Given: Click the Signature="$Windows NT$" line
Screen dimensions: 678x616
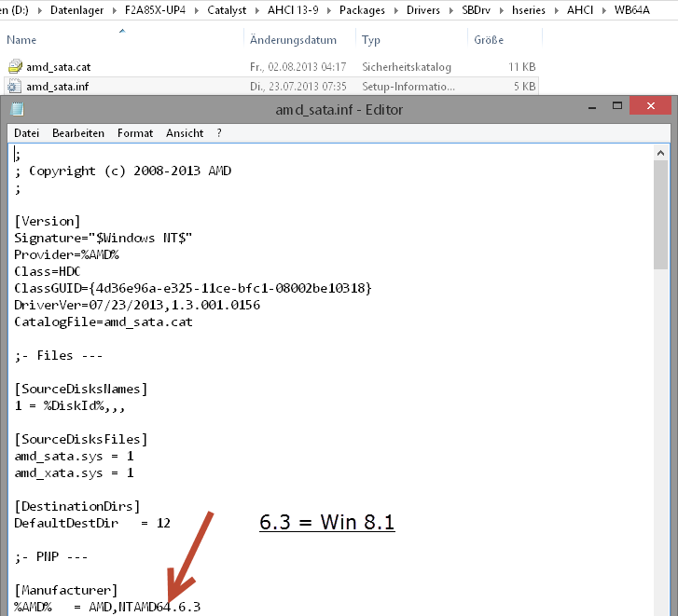Looking at the screenshot, I should [103, 238].
